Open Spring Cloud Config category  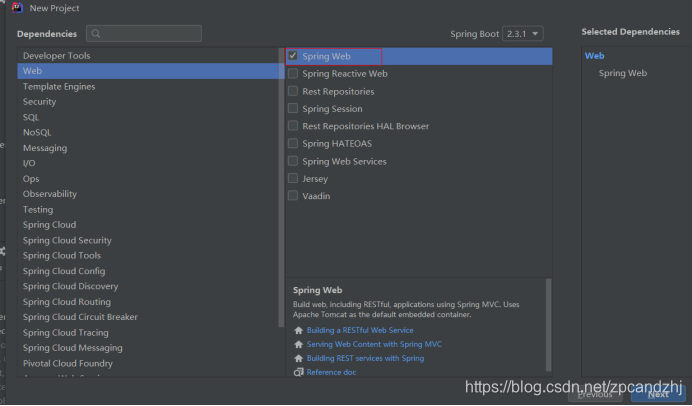[x=148, y=271]
